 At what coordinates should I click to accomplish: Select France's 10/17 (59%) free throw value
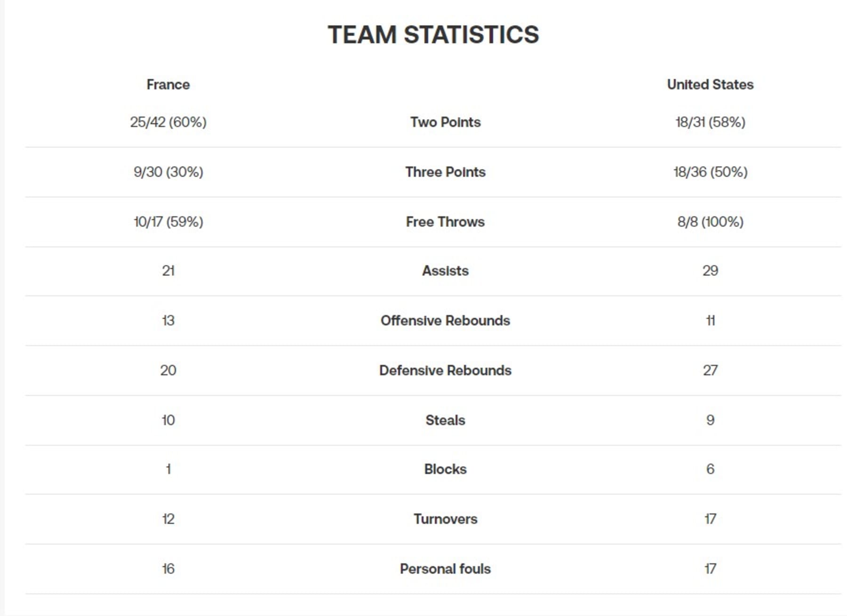[168, 222]
